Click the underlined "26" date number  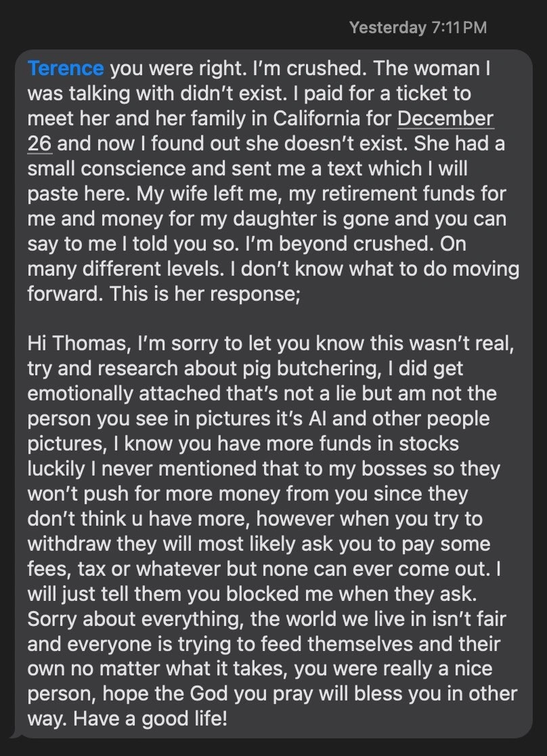39,144
